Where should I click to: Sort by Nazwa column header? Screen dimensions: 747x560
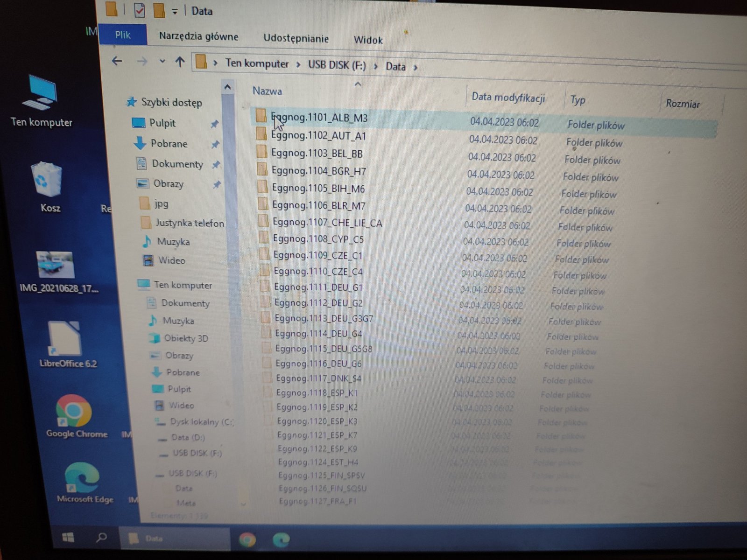(267, 91)
